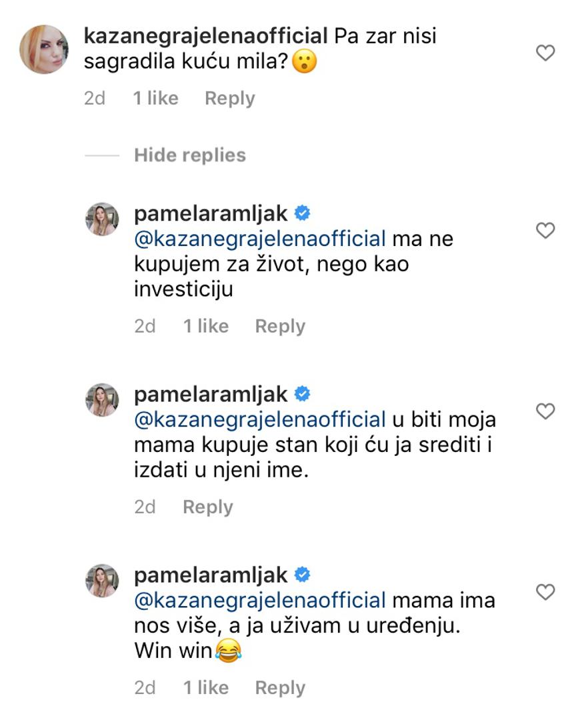This screenshot has width=588, height=720.
Task: Open pamelaramljak username above "kupujem za život"
Action: pyautogui.click(x=211, y=213)
